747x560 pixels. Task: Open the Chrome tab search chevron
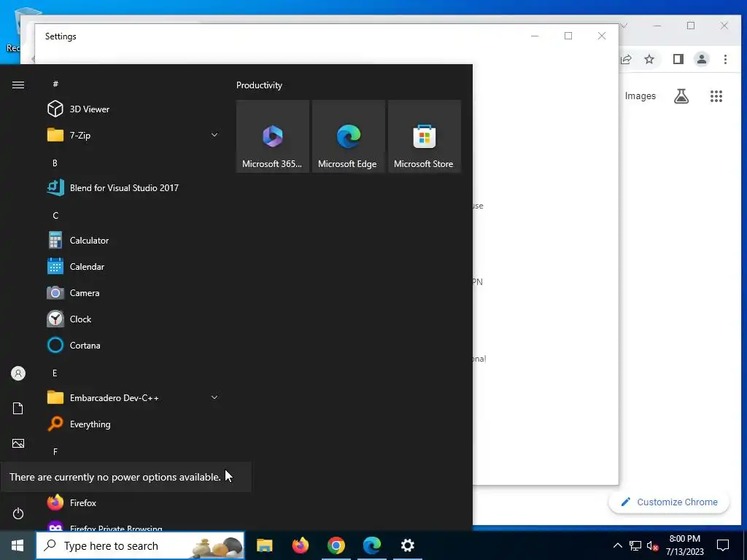[624, 26]
